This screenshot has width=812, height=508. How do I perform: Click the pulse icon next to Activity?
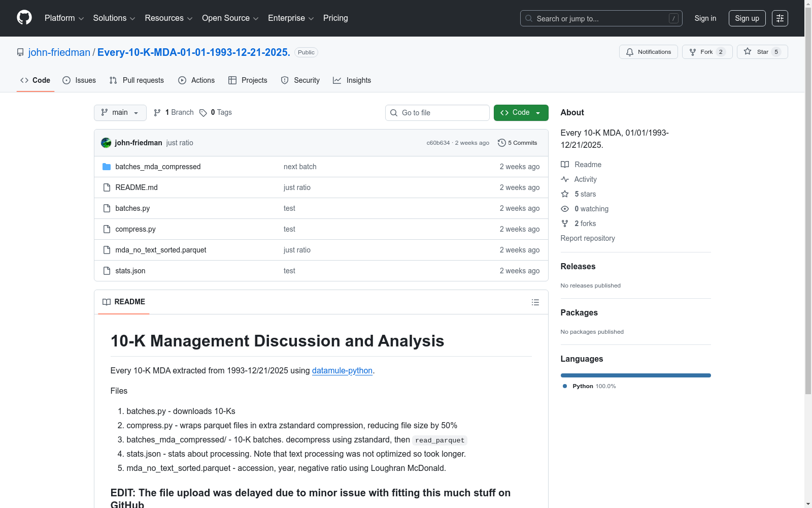coord(565,179)
